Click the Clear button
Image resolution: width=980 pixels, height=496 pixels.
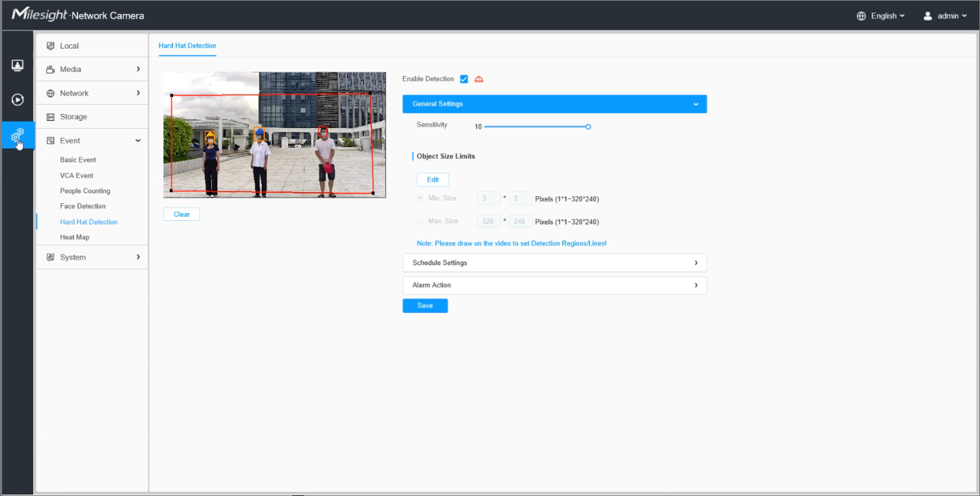point(182,214)
